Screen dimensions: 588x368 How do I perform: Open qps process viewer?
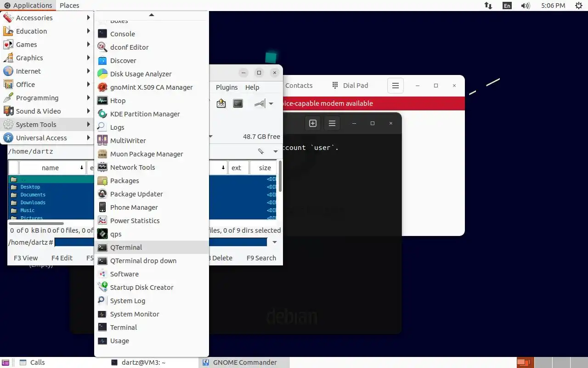point(152,234)
